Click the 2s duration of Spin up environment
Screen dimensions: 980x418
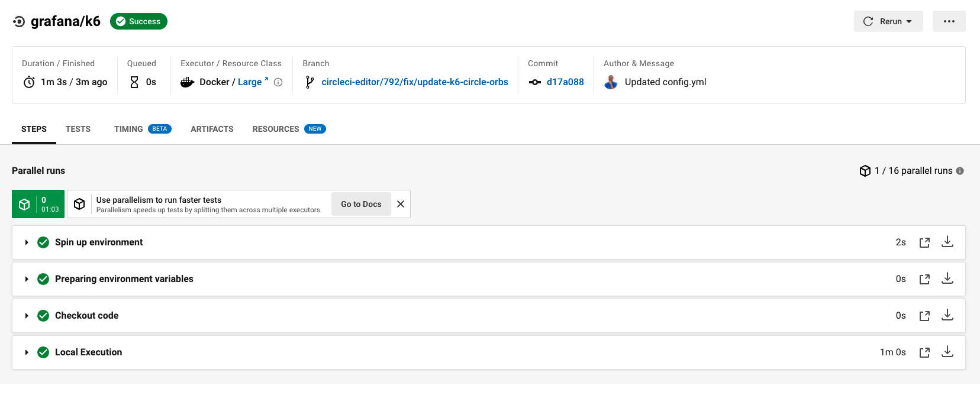[x=901, y=242]
